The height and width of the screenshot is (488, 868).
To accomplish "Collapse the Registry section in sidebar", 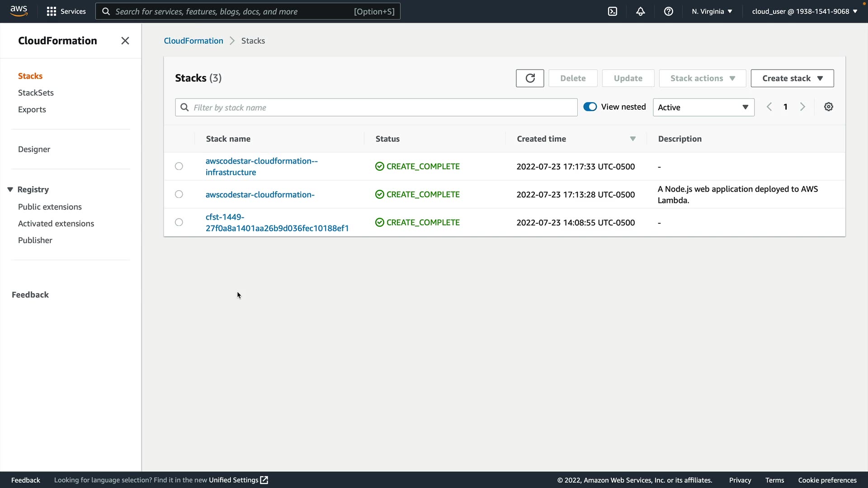I will pyautogui.click(x=10, y=190).
